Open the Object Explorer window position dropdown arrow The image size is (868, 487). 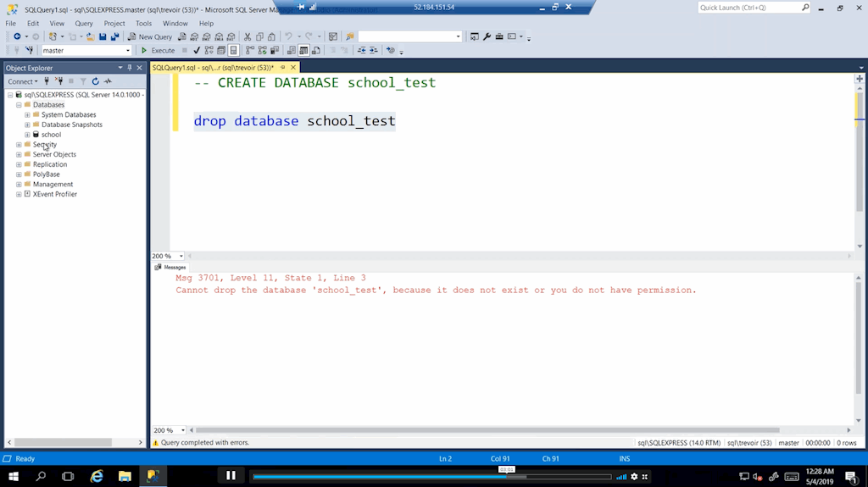120,68
